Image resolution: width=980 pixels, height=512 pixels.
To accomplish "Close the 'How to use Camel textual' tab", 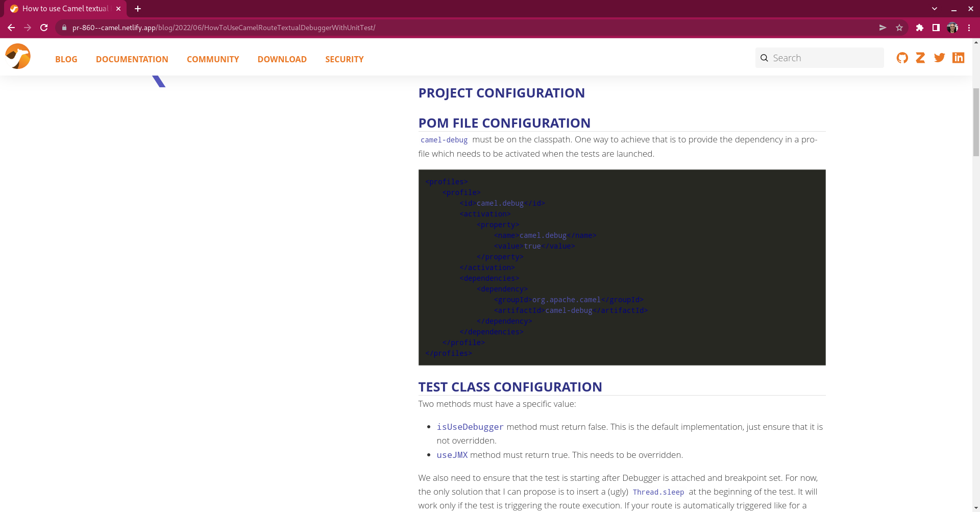I will tap(118, 9).
